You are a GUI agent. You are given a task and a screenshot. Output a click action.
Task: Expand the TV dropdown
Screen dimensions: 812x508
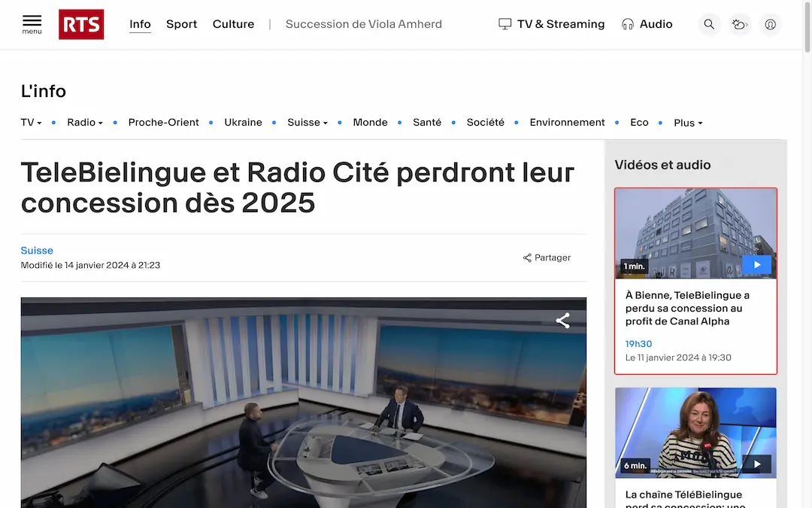[31, 123]
